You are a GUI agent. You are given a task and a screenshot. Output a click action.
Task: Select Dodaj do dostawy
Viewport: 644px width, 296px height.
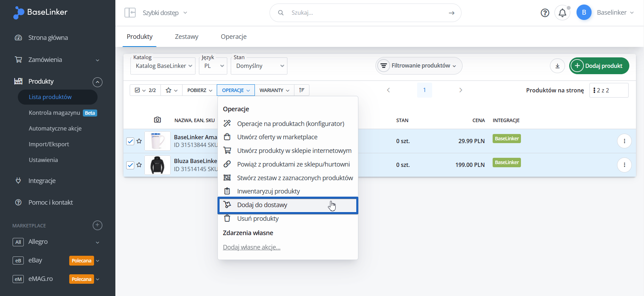[x=288, y=205]
